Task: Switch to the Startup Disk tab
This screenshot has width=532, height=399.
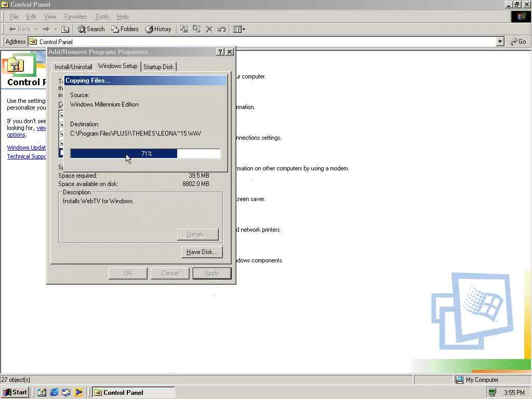Action: [158, 67]
